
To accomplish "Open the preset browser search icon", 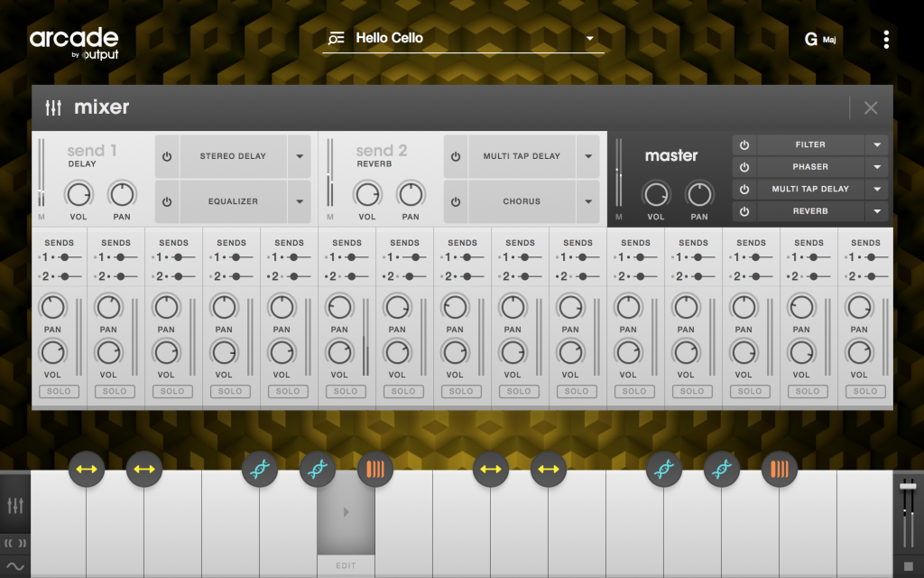I will [336, 39].
